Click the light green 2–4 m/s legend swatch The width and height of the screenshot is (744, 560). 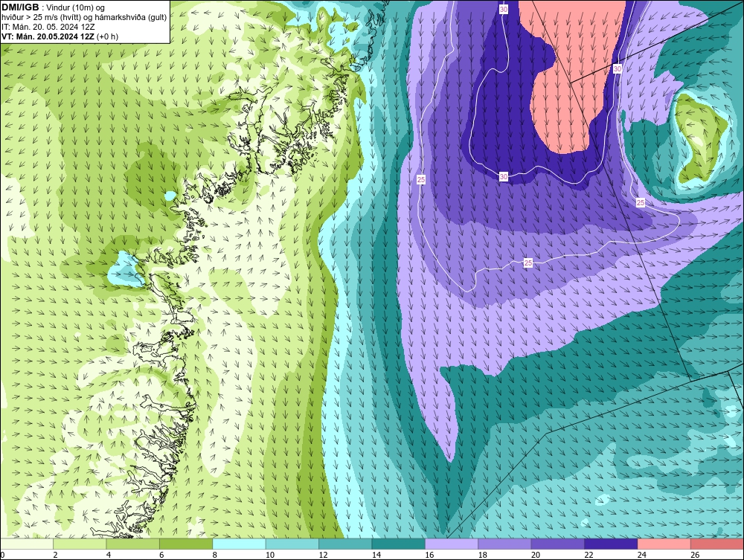pos(80,544)
